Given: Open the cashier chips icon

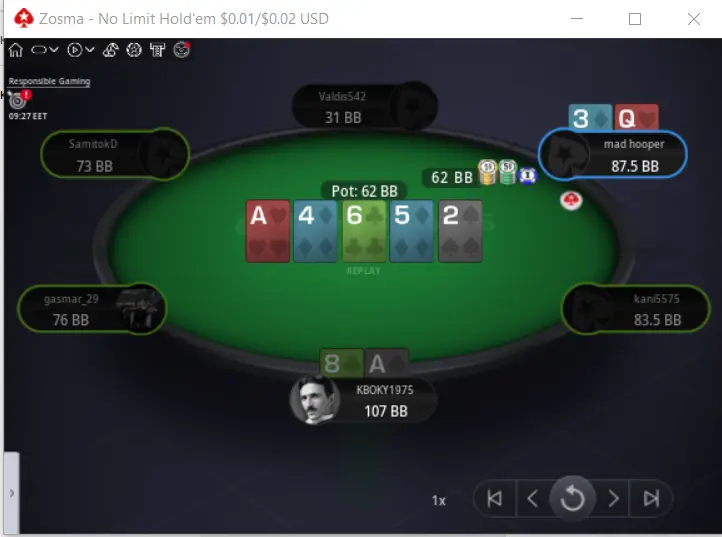Looking at the screenshot, I should click(x=111, y=50).
